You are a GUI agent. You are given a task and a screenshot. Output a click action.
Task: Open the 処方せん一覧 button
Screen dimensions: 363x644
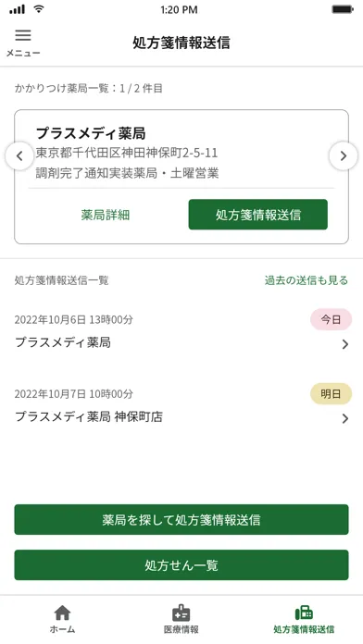coord(181,565)
